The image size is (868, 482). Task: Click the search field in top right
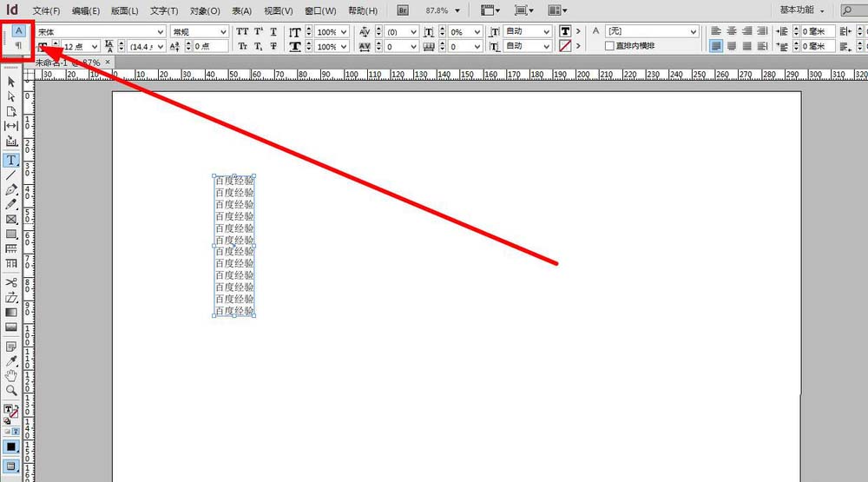[847, 10]
